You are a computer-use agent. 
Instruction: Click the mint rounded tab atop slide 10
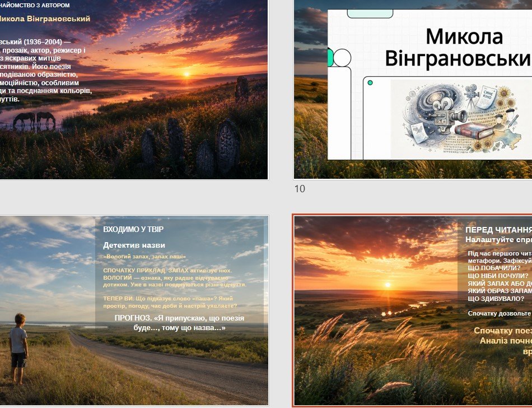[x=370, y=13]
